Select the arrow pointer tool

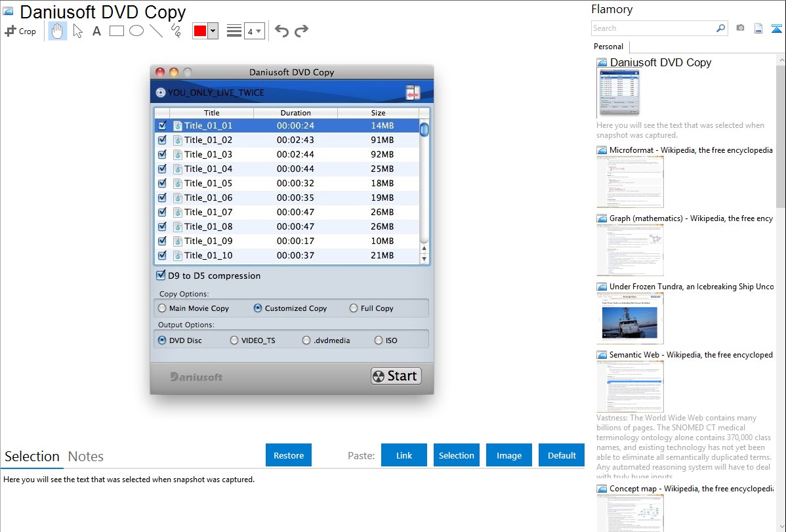click(x=77, y=31)
